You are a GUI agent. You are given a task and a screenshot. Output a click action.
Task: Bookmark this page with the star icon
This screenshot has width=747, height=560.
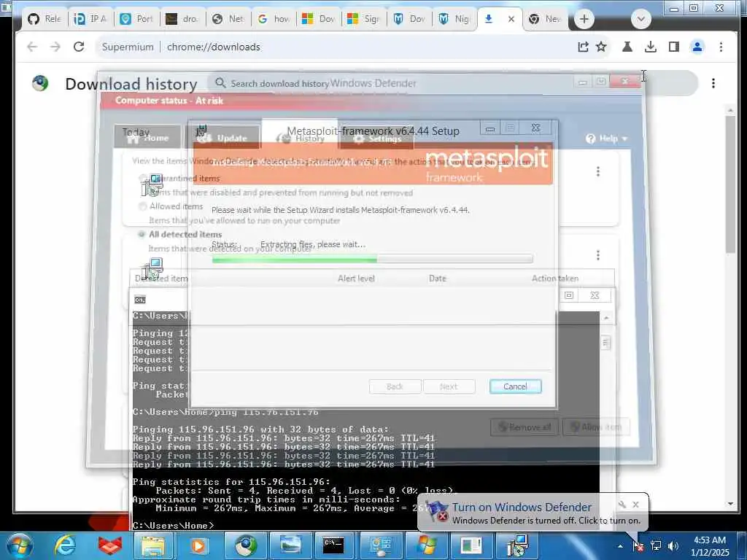coord(601,47)
